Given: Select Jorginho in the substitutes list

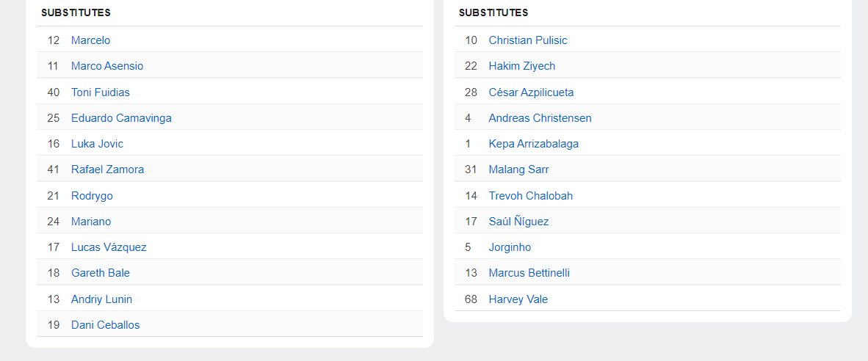Looking at the screenshot, I should click(x=510, y=247).
